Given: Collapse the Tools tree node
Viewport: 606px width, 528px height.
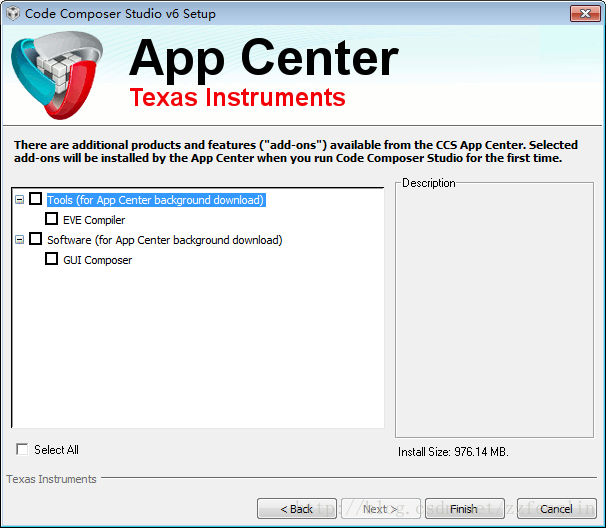Looking at the screenshot, I should 19,200.
